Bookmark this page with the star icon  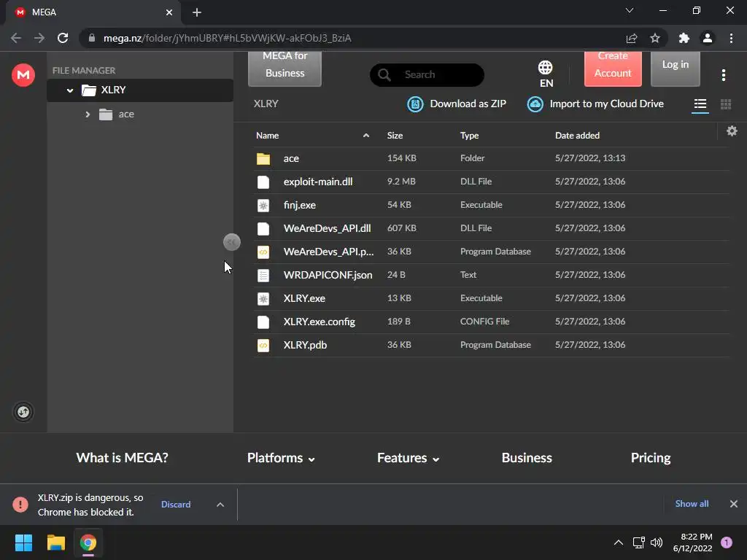pyautogui.click(x=655, y=38)
